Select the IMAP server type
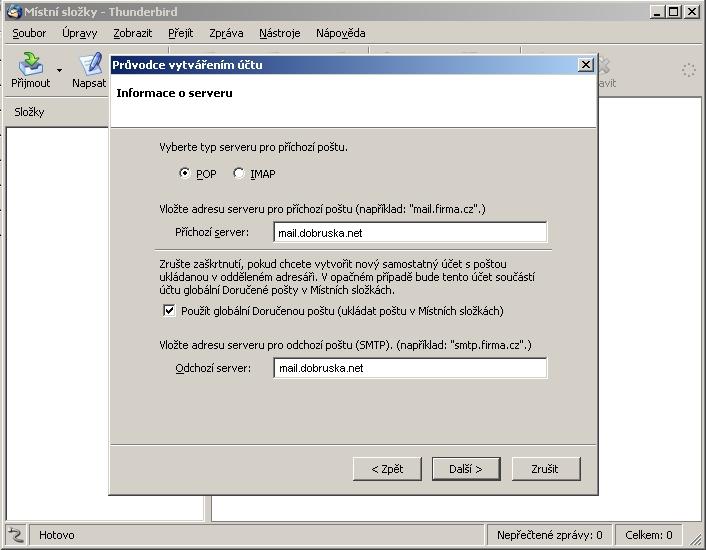This screenshot has height=550, width=706. pos(239,173)
